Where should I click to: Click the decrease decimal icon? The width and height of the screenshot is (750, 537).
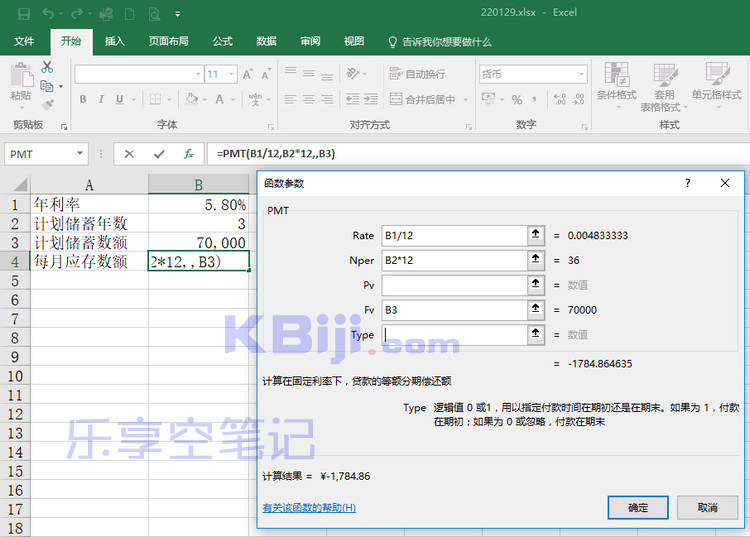(578, 99)
